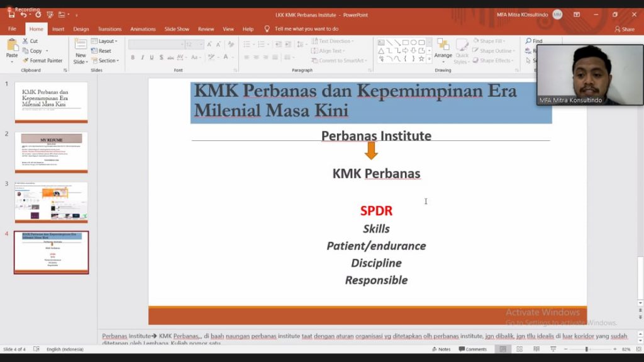Switch to the Animations tab

(143, 29)
